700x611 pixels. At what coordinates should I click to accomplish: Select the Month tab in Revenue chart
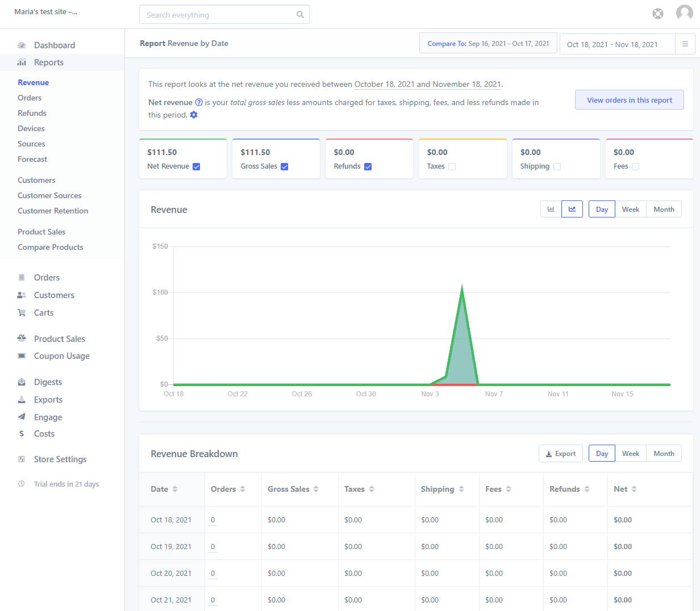pos(664,209)
